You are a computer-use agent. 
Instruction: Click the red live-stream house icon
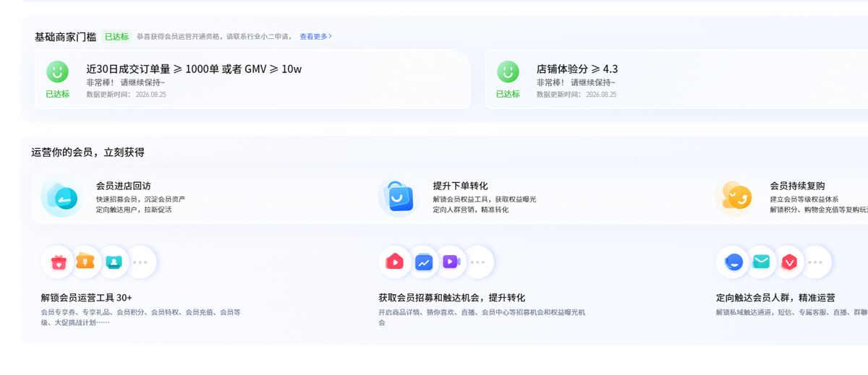[x=395, y=262]
